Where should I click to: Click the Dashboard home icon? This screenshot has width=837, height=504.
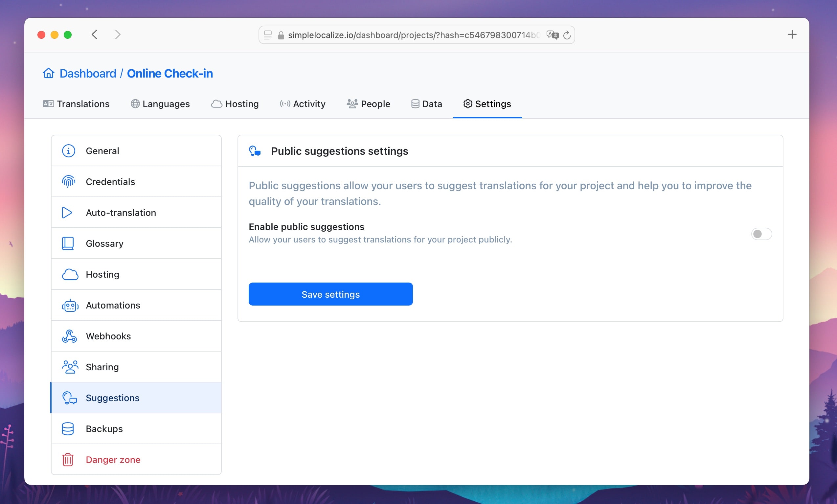(49, 73)
